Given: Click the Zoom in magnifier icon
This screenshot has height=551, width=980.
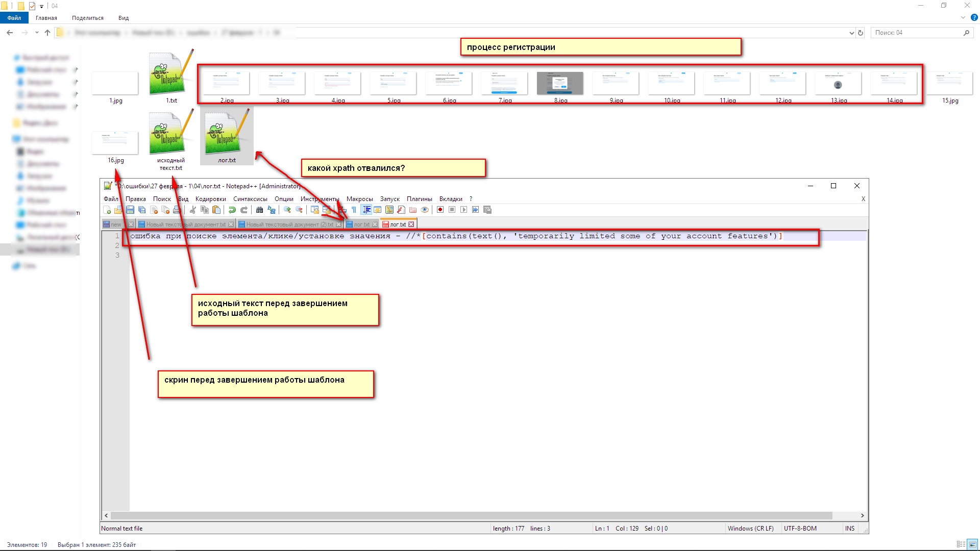Looking at the screenshot, I should (287, 210).
